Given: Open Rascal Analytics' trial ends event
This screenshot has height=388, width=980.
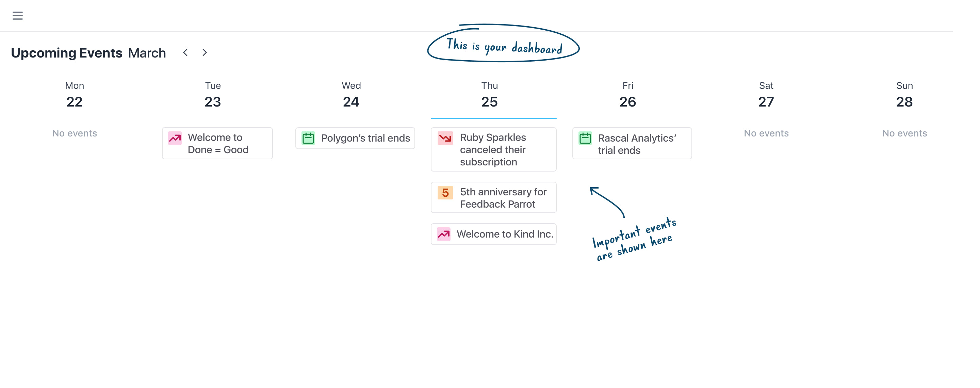Looking at the screenshot, I should pyautogui.click(x=637, y=144).
